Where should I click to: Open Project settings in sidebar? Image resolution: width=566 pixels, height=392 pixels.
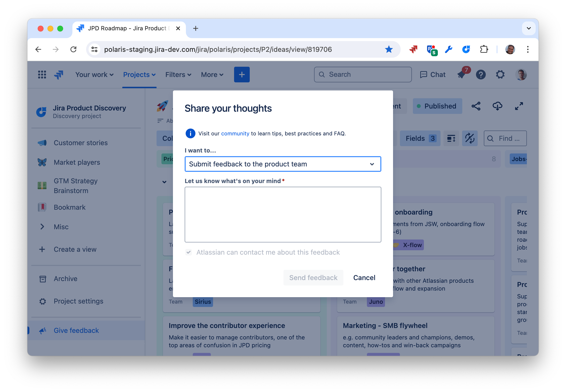[79, 301]
